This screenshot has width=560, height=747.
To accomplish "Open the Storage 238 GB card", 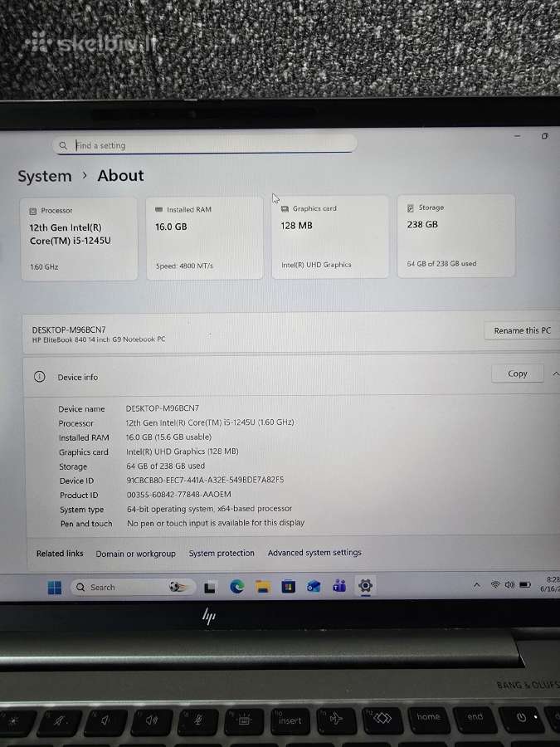I will pyautogui.click(x=455, y=236).
